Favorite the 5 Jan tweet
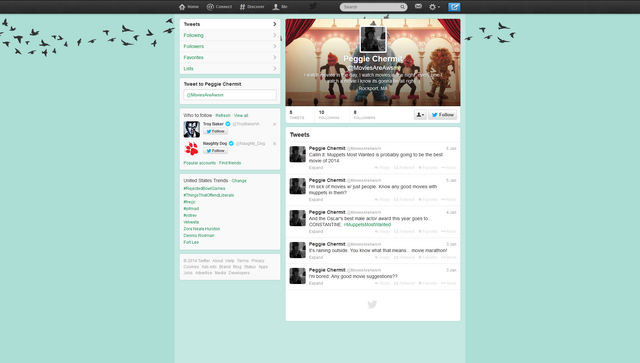The image size is (640, 363). [428, 200]
